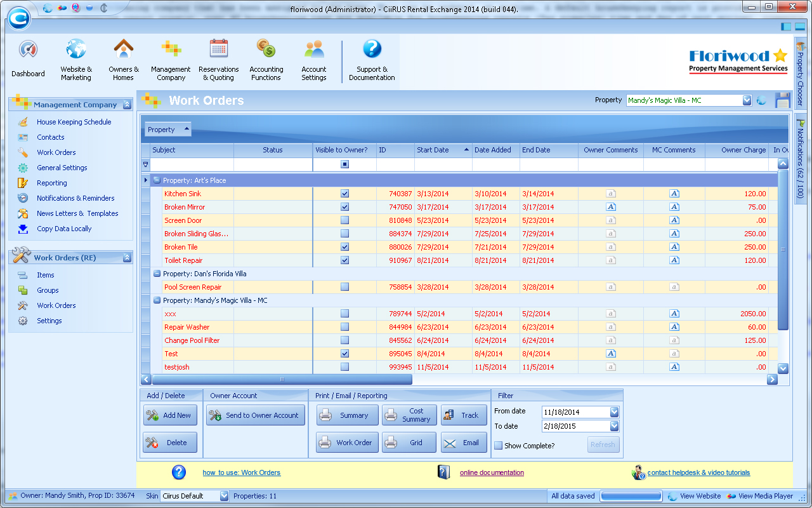Screen dimensions: 812x508
Task: Click owner comments icon for Test row
Action: [611, 354]
